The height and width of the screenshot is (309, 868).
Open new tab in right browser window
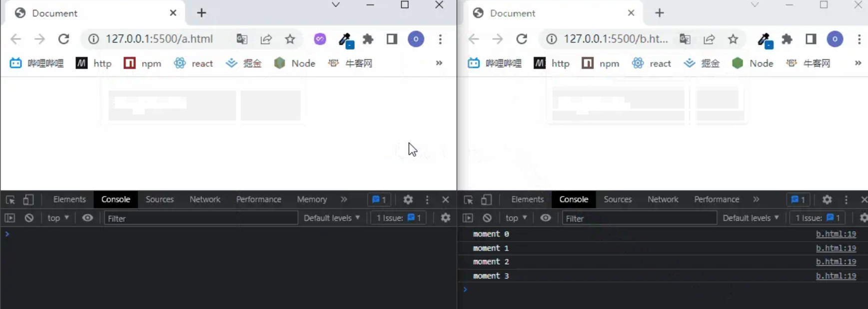660,13
